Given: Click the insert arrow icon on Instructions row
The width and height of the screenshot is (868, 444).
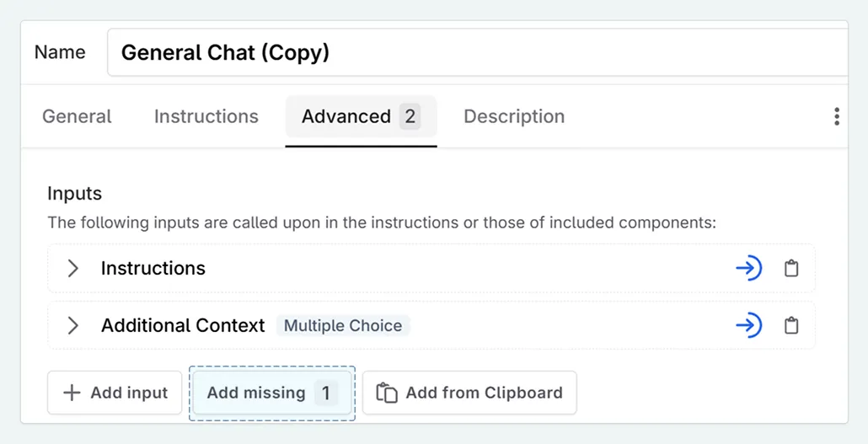Looking at the screenshot, I should pos(748,269).
